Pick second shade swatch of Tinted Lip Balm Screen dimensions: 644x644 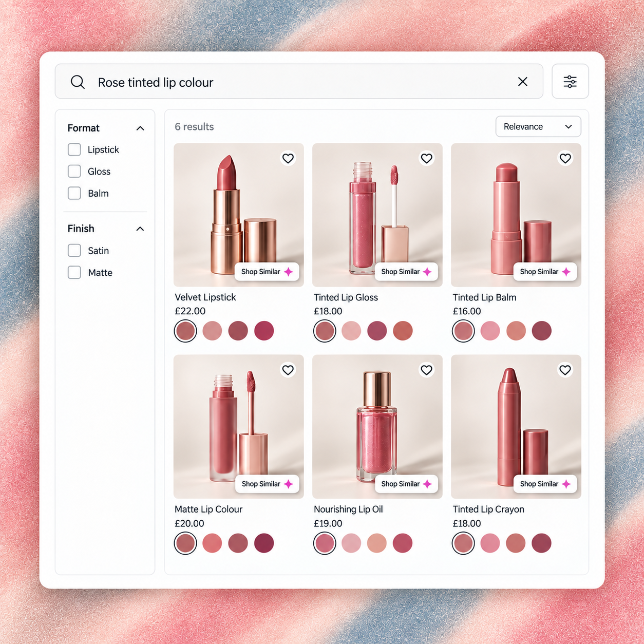(490, 331)
